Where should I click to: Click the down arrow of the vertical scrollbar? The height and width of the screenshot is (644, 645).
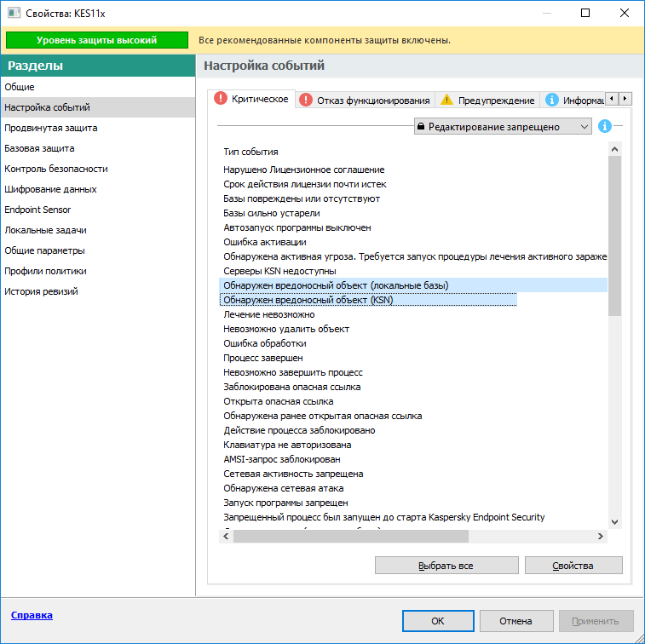614,522
